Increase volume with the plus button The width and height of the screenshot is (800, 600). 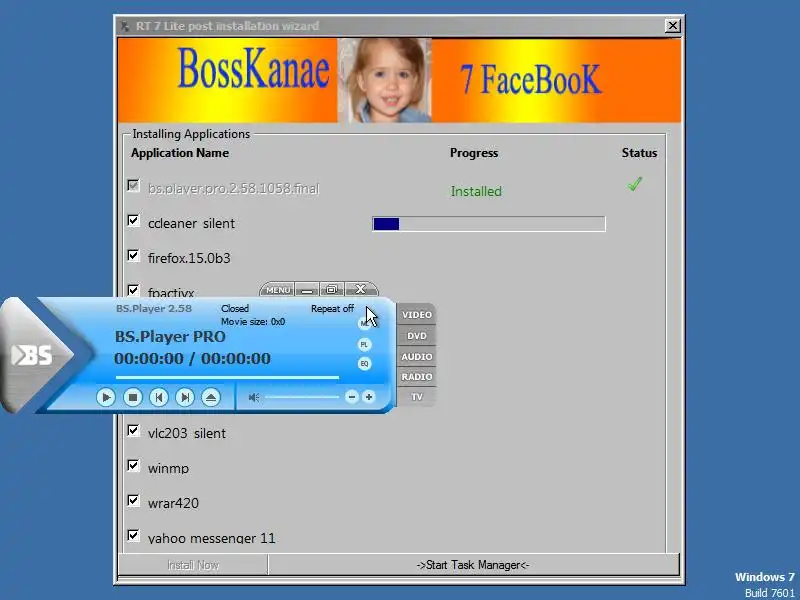(x=368, y=396)
